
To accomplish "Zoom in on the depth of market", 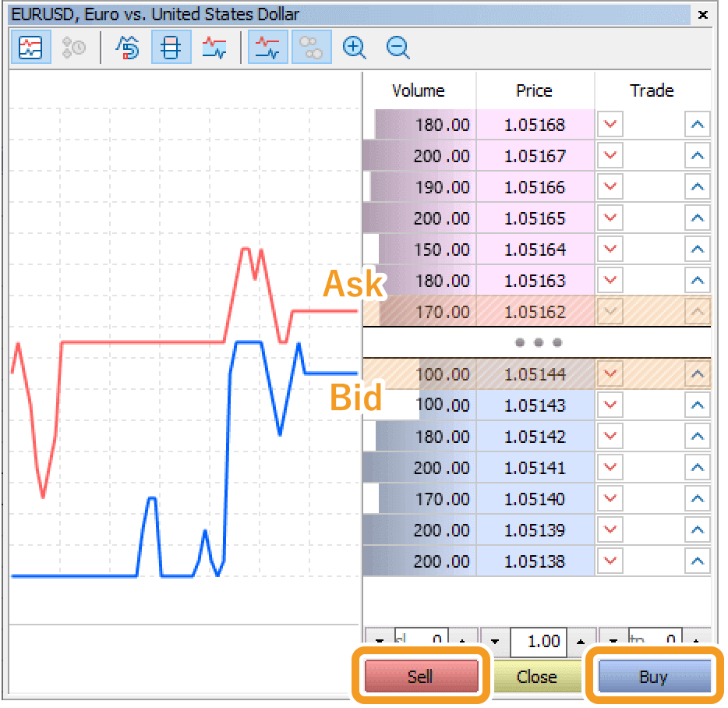I will 354,47.
